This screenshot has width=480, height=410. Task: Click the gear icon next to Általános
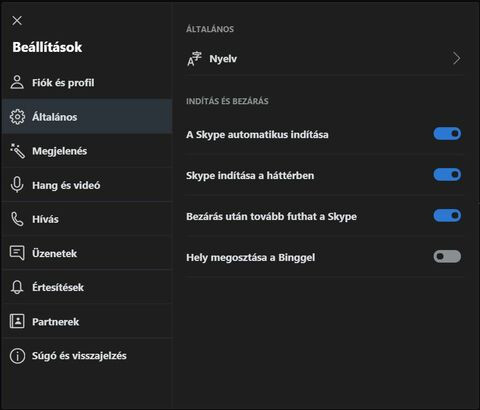[x=17, y=117]
